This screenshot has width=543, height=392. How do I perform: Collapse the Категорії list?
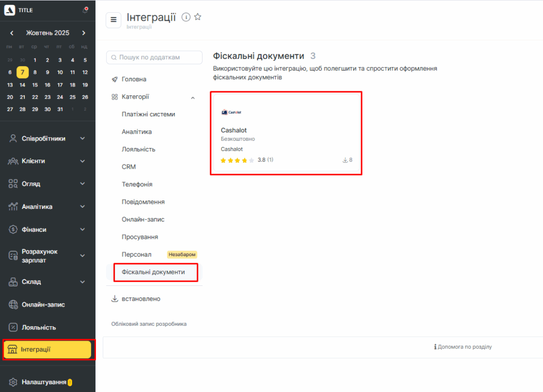[x=192, y=98]
